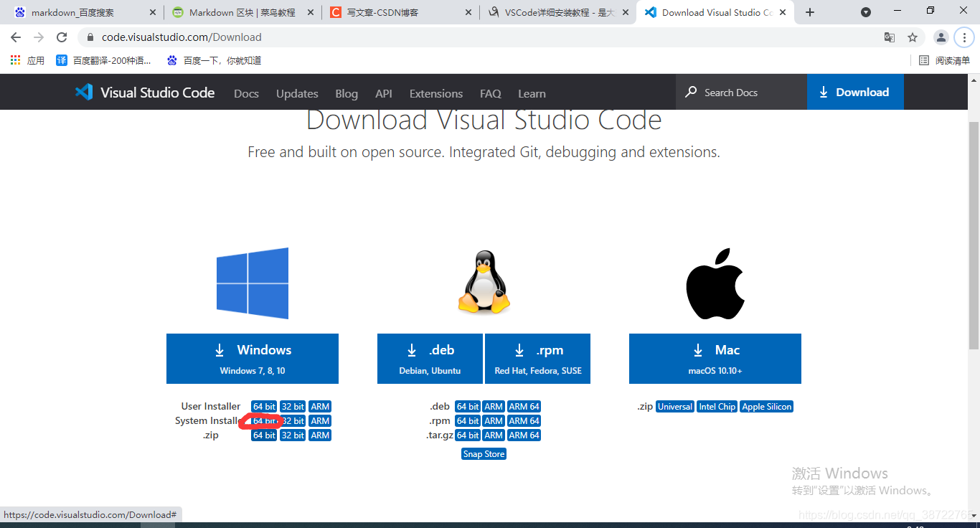The height and width of the screenshot is (528, 980).
Task: Close the 写文章-CSDN博客 tab
Action: point(468,12)
